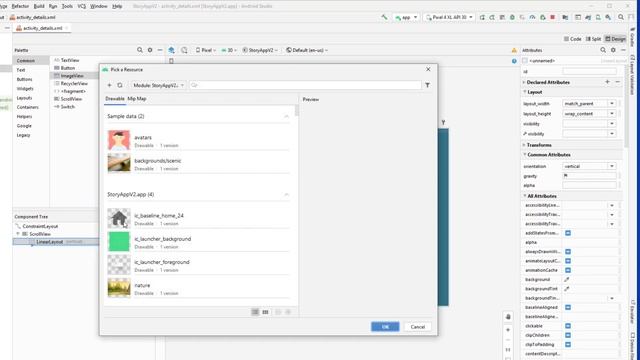
Task: Select the nature drawable thumbnail
Action: (119, 288)
